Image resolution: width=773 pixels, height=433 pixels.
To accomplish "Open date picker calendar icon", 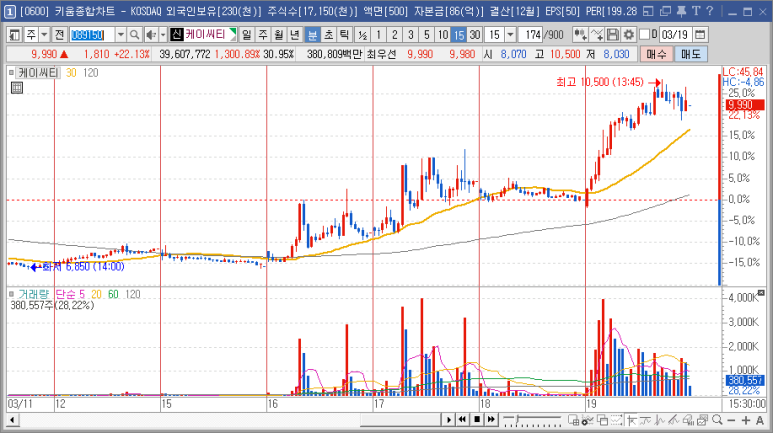I will 700,35.
